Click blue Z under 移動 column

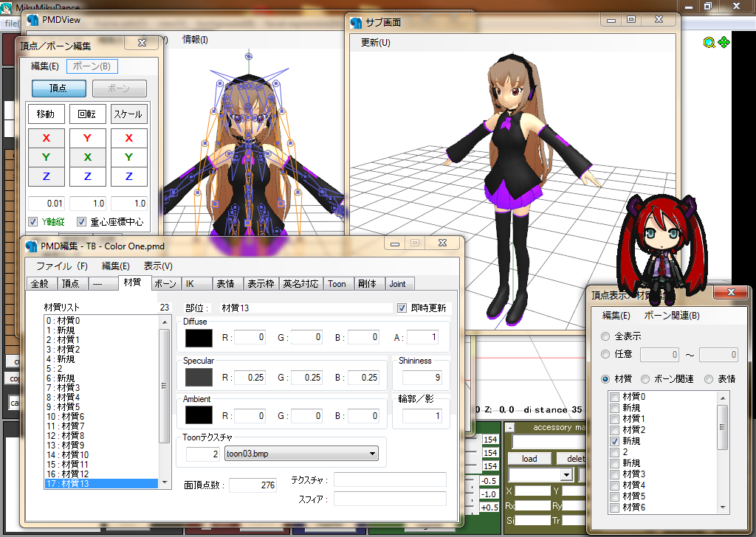coord(47,177)
